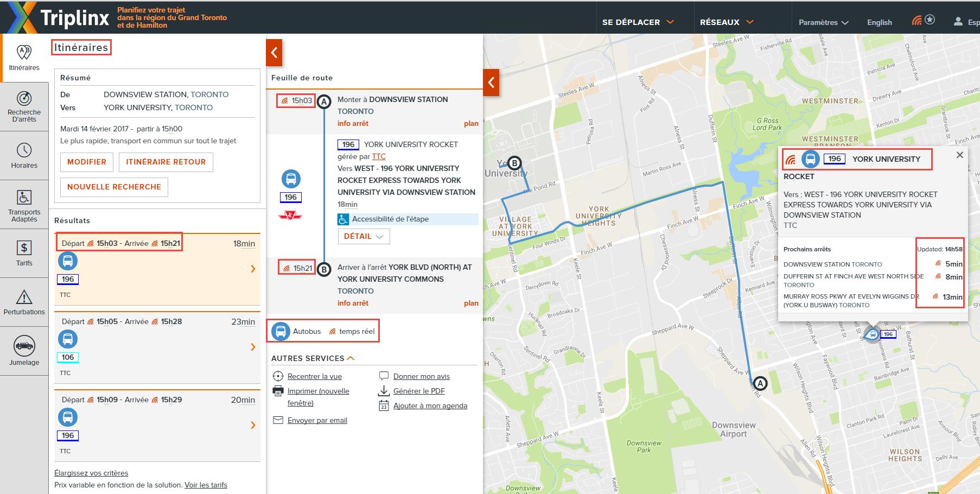
Task: Close the York University Rocket map popup
Action: (x=959, y=155)
